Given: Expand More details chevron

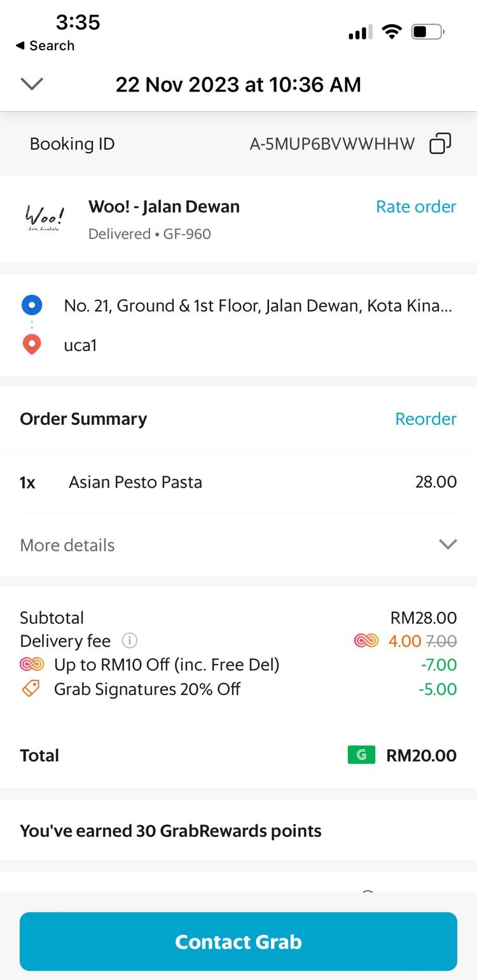Looking at the screenshot, I should pyautogui.click(x=448, y=544).
